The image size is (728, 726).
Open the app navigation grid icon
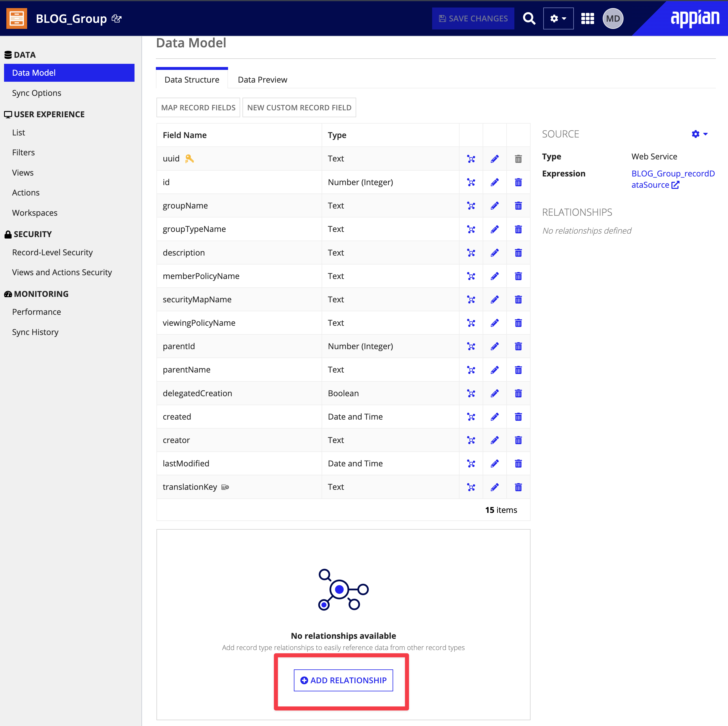[x=587, y=18]
